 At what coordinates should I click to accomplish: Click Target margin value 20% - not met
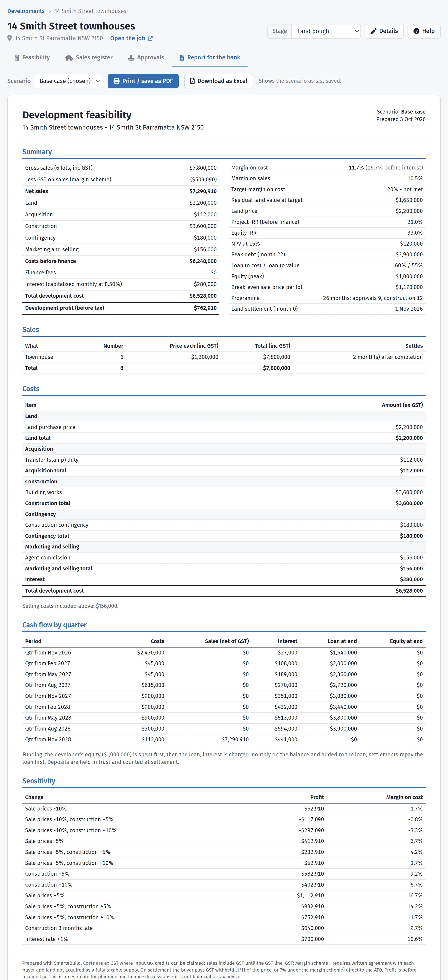point(405,189)
